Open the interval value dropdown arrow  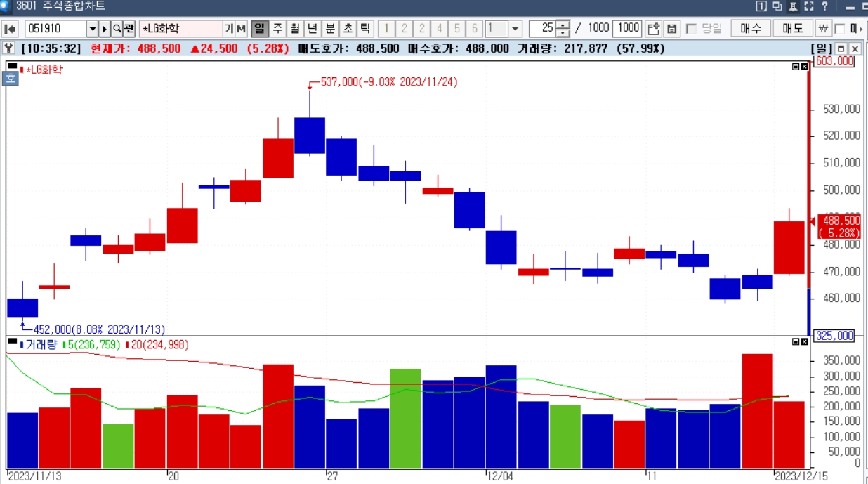coord(515,29)
